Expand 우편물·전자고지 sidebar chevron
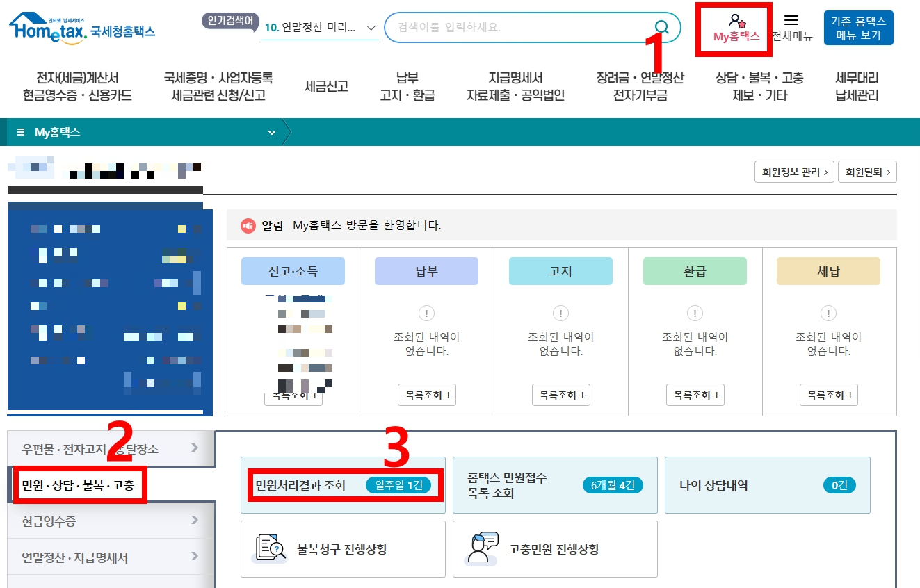Viewport: 920px width, 588px height. pos(195,448)
